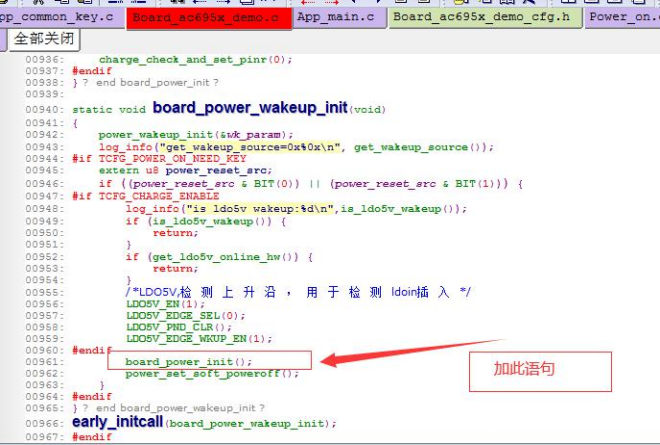Click line number 00939

point(45,94)
